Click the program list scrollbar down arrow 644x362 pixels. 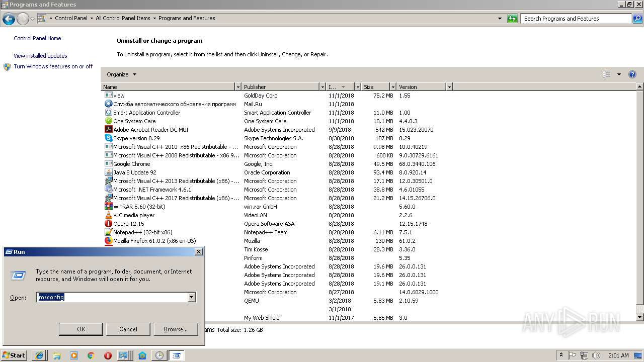pos(640,317)
